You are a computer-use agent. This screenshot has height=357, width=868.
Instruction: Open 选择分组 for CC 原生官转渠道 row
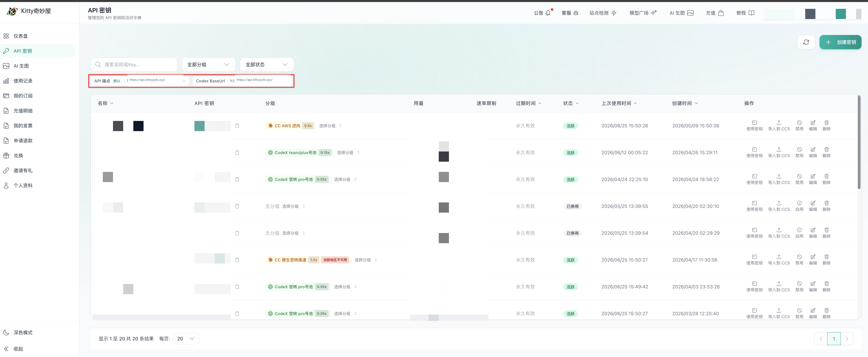pos(366,260)
